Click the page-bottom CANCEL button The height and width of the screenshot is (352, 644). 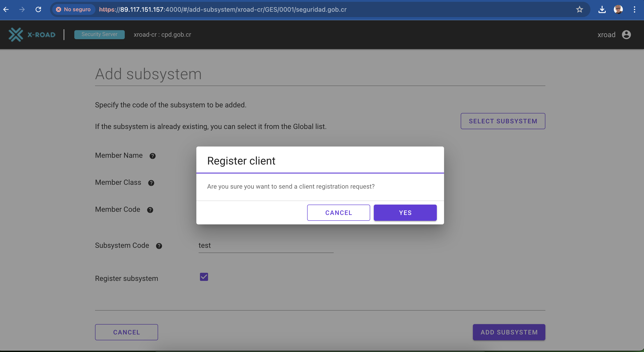126,332
